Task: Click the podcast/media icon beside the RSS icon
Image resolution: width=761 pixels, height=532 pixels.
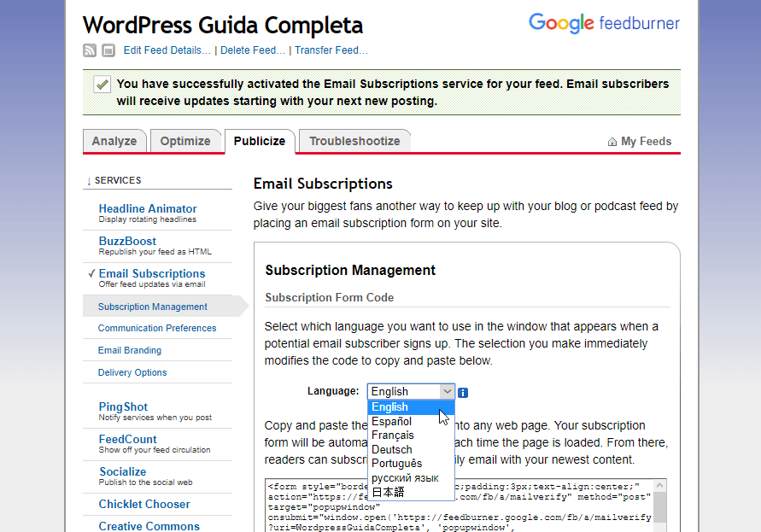Action: tap(108, 50)
